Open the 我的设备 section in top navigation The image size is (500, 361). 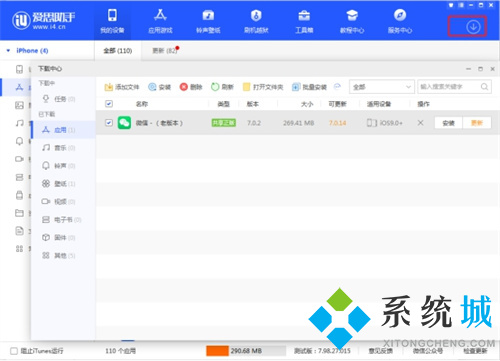(x=112, y=21)
